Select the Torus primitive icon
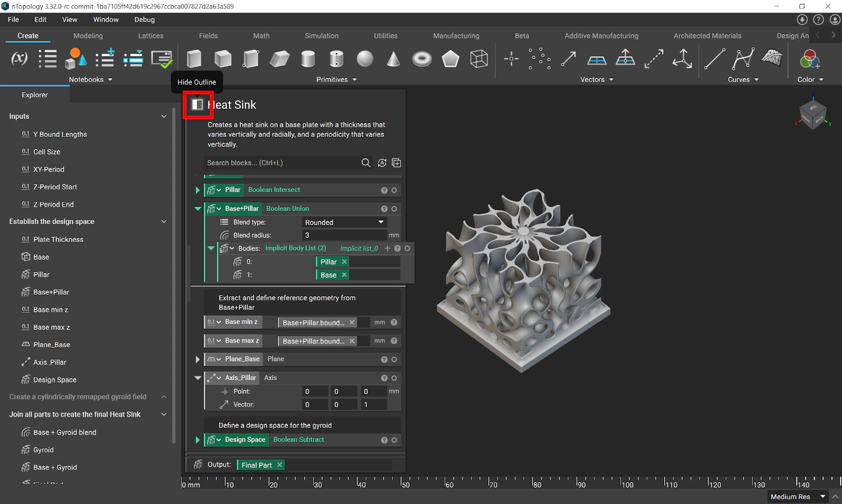 tap(422, 59)
